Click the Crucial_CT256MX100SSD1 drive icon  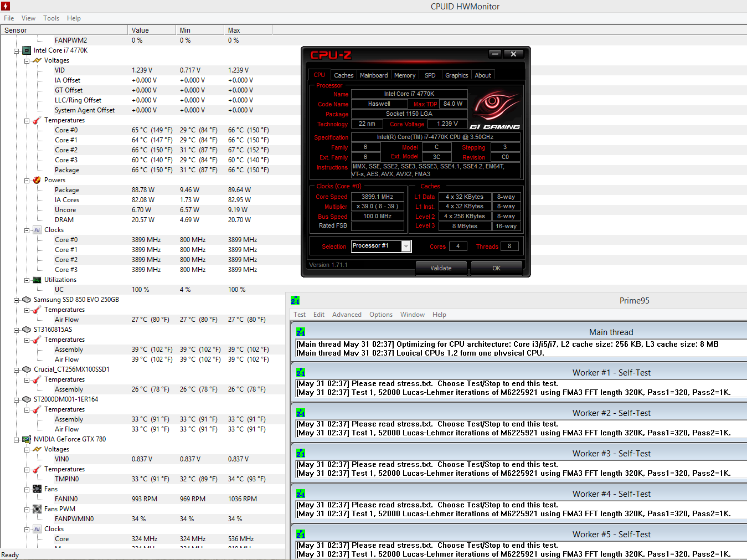(x=26, y=369)
